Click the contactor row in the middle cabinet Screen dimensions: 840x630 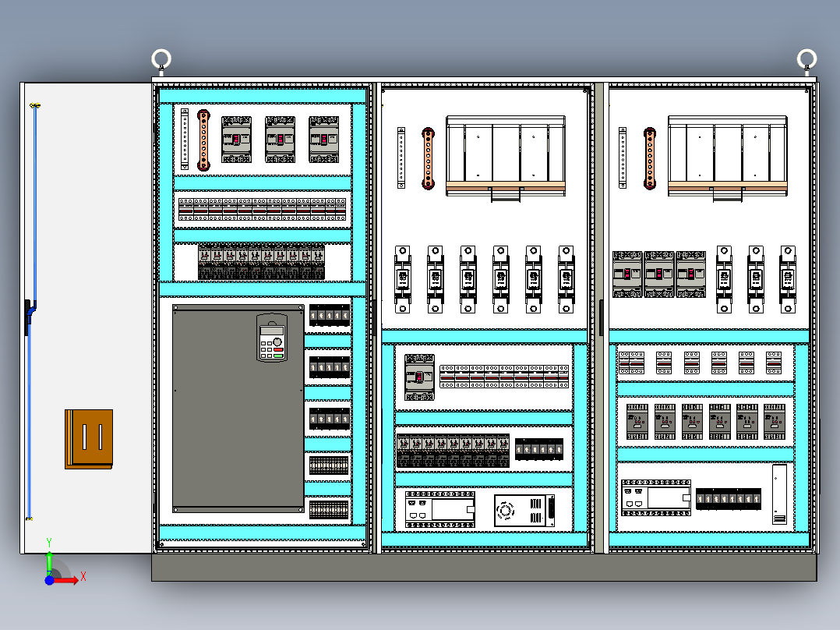454,451
